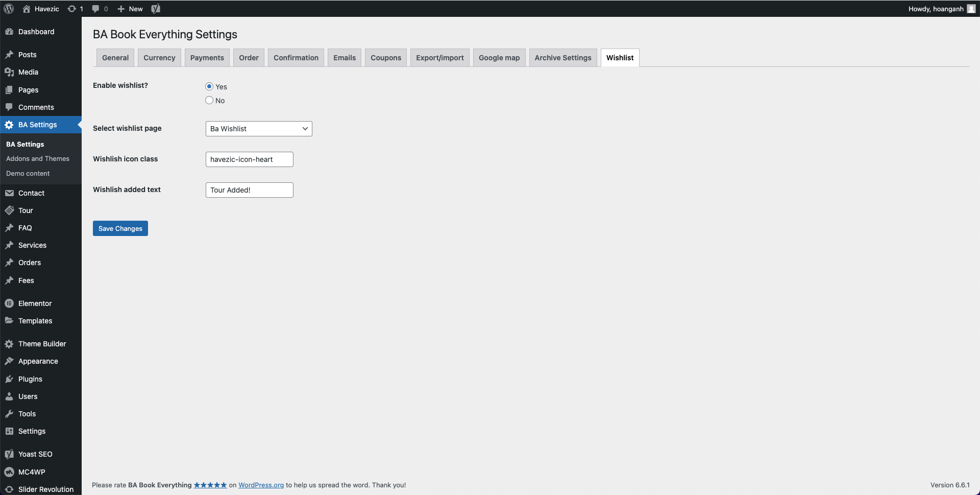Click the BA Settings gear icon

9,125
